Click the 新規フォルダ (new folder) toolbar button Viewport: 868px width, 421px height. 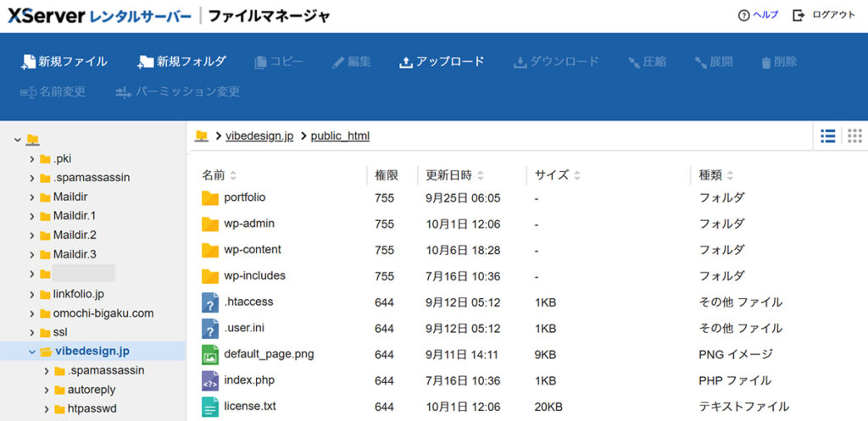coord(181,62)
